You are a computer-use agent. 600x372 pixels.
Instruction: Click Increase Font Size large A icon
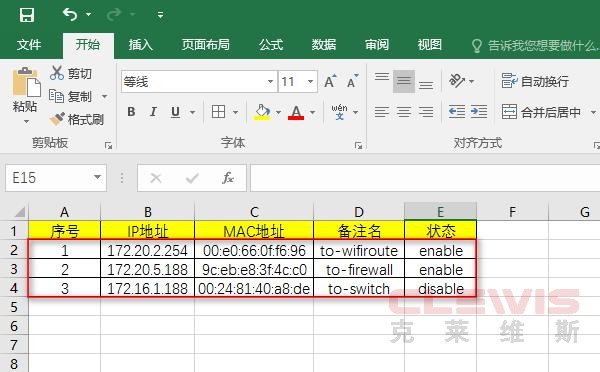click(331, 81)
